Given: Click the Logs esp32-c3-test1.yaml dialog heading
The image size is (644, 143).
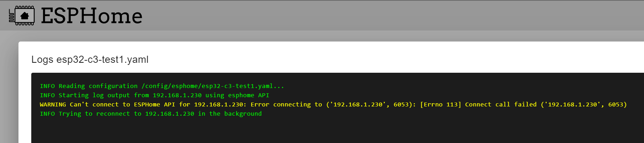Looking at the screenshot, I should click(x=90, y=60).
